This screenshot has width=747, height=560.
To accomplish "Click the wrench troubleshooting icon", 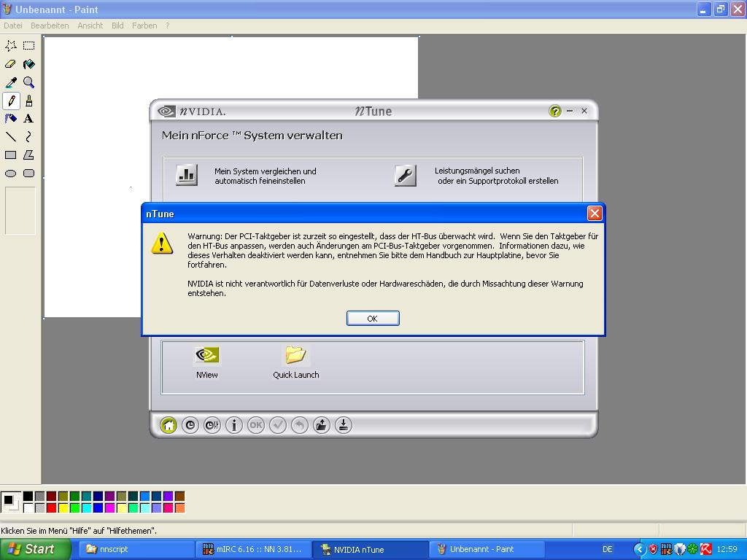I will tap(406, 175).
